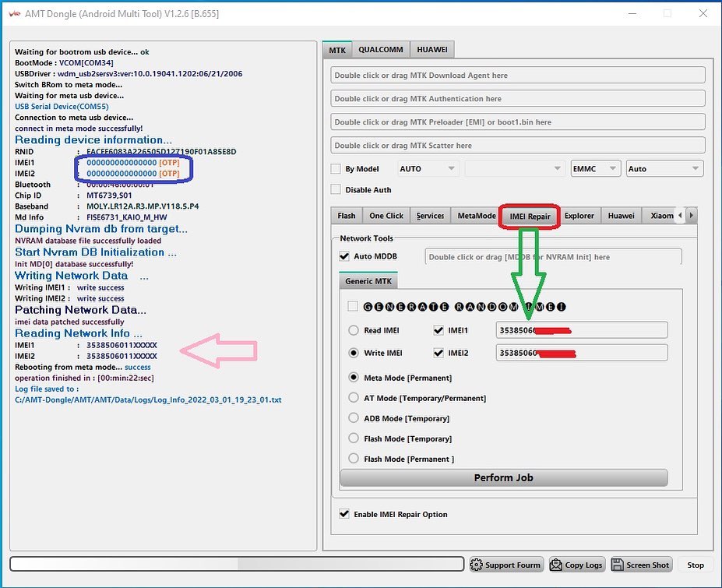
Task: Choose Flash Mode [Permanent] option
Action: tap(353, 458)
